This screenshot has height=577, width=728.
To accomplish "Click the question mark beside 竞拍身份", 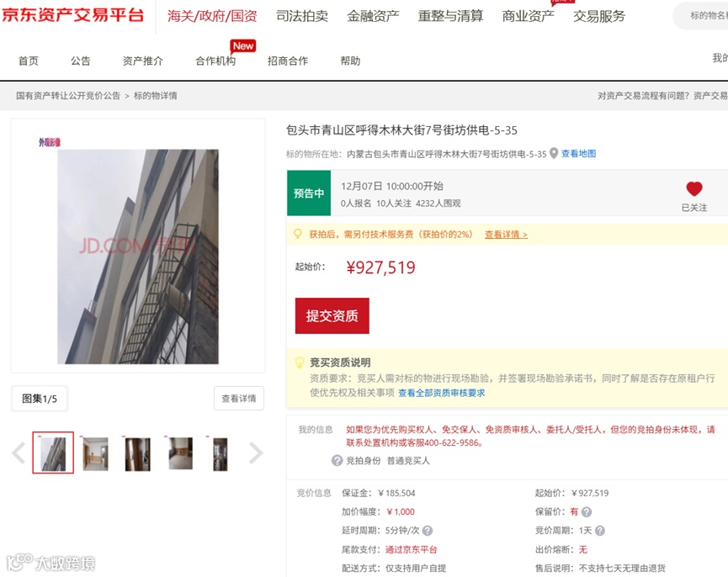I will click(337, 461).
